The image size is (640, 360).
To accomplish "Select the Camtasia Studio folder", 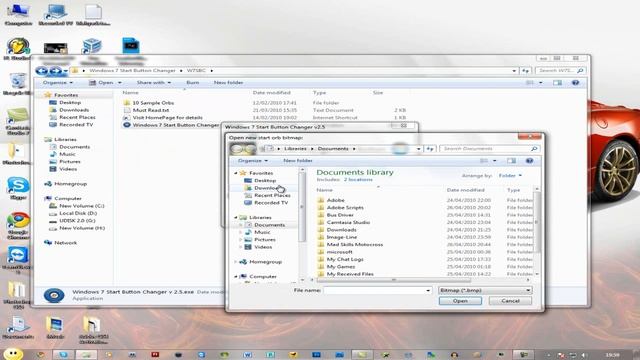I will [348, 222].
